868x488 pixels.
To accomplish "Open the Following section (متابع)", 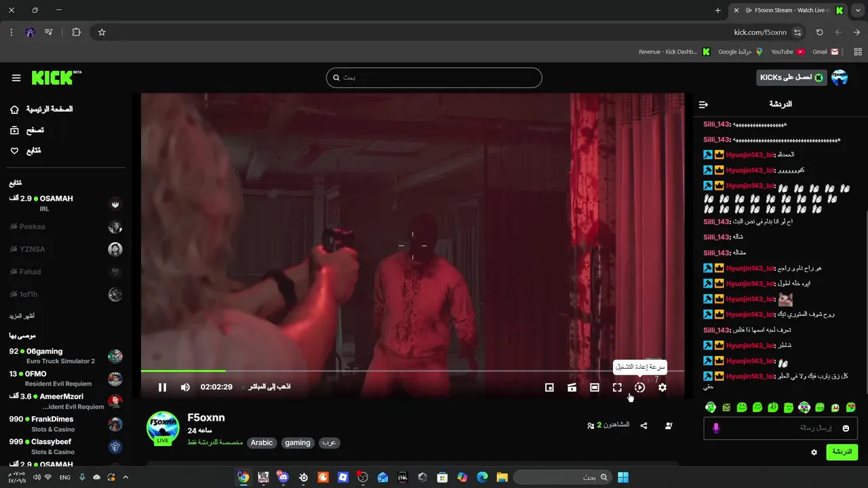I will click(x=26, y=150).
